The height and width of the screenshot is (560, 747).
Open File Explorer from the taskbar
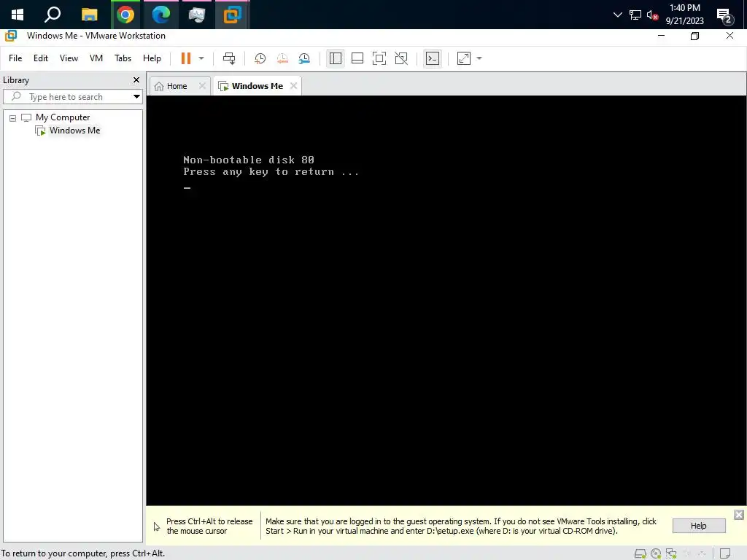tap(89, 15)
